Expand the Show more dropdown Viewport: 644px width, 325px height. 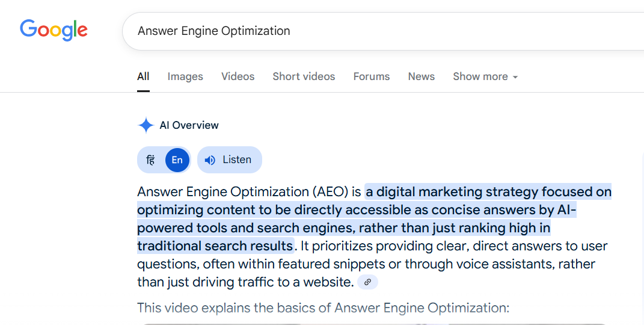pos(485,76)
